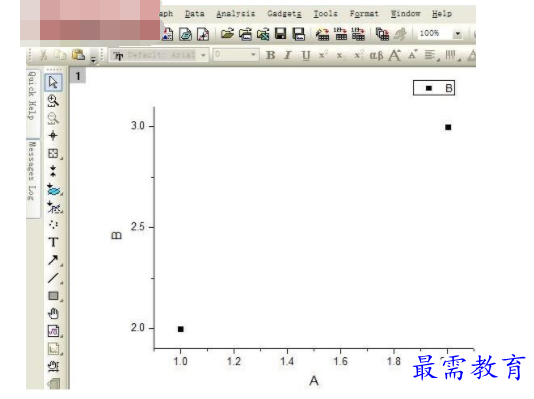Click the New Matrix icon
Screen dimensions: 534x399
click(x=185, y=34)
